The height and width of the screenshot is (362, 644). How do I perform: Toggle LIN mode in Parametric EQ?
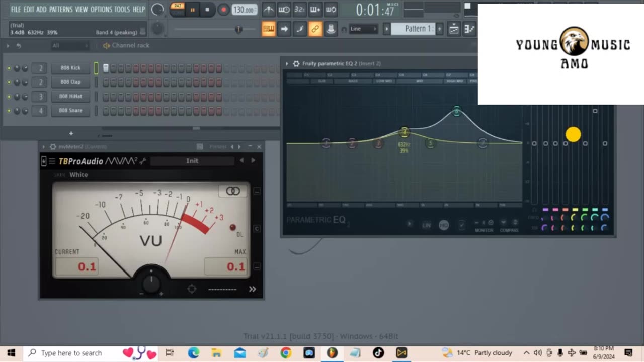426,225
